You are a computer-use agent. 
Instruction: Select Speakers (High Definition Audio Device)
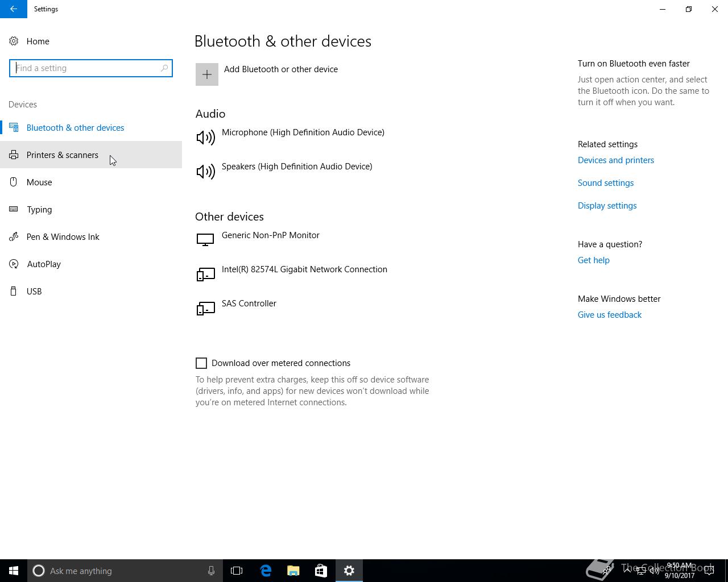(x=297, y=167)
